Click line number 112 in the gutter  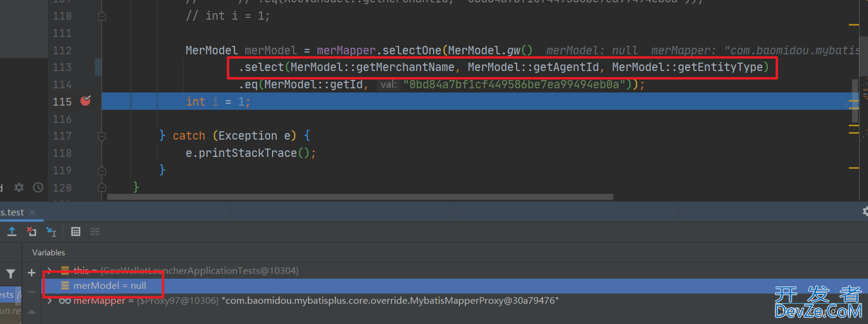[x=62, y=50]
